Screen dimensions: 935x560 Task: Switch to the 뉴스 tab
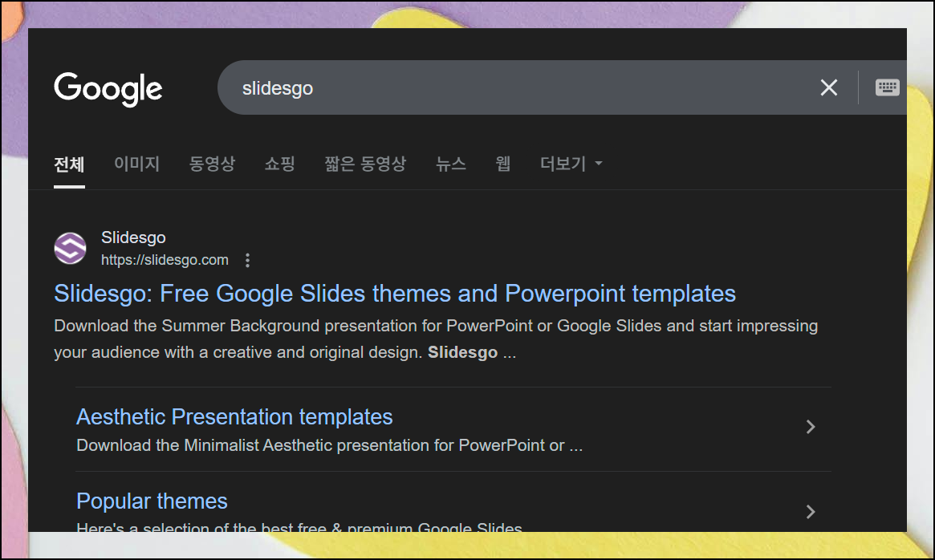click(451, 164)
